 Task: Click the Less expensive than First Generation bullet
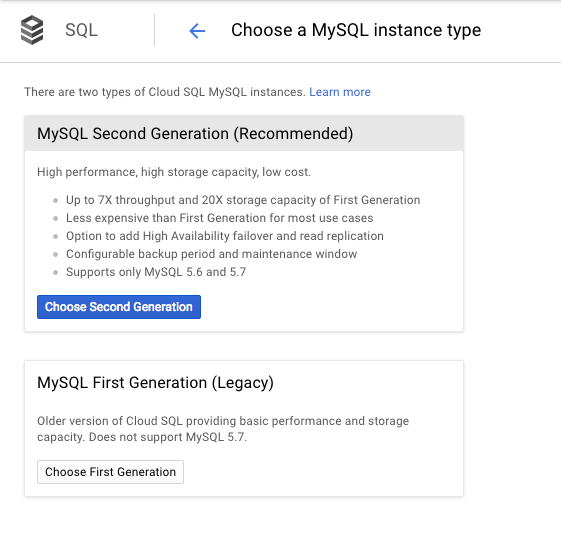click(x=219, y=218)
